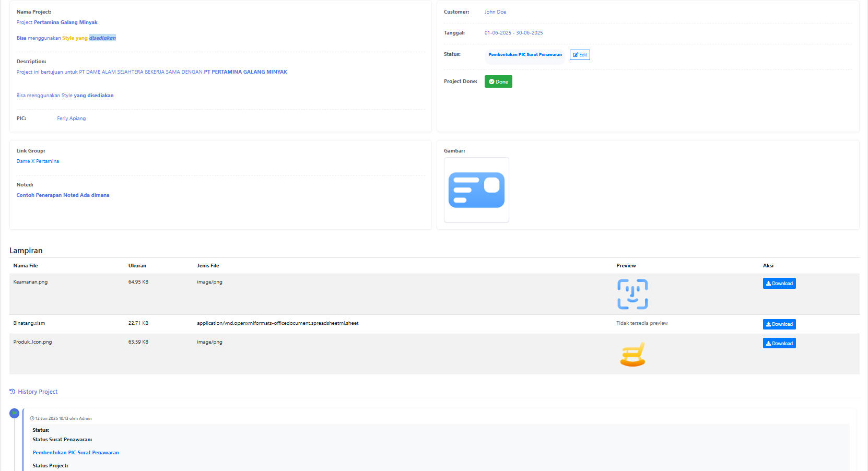
Task: Click the Contoh Penerapan Noted text
Action: tap(63, 195)
